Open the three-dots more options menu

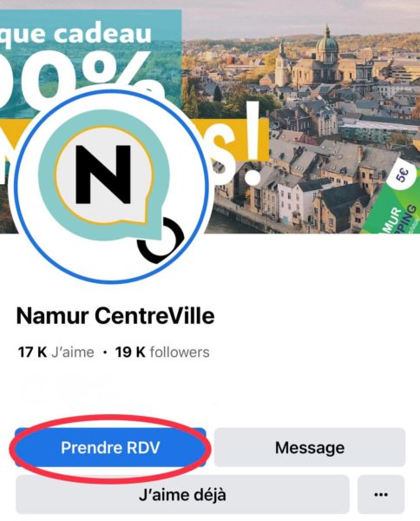381,495
